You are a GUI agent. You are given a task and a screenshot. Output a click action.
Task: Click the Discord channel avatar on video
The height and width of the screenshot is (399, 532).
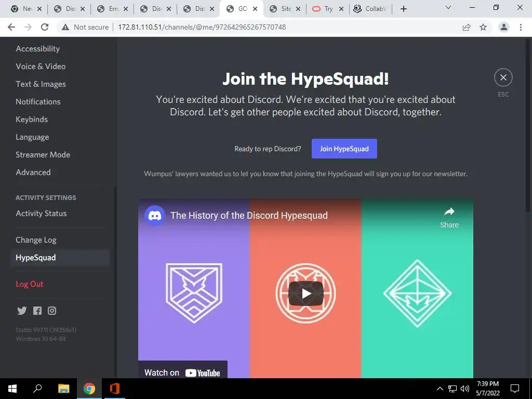[155, 216]
